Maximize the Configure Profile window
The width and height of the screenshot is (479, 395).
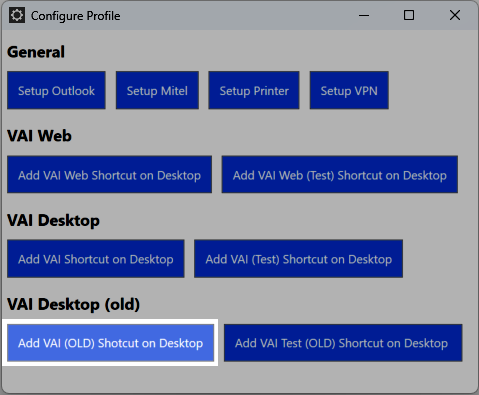coord(409,15)
